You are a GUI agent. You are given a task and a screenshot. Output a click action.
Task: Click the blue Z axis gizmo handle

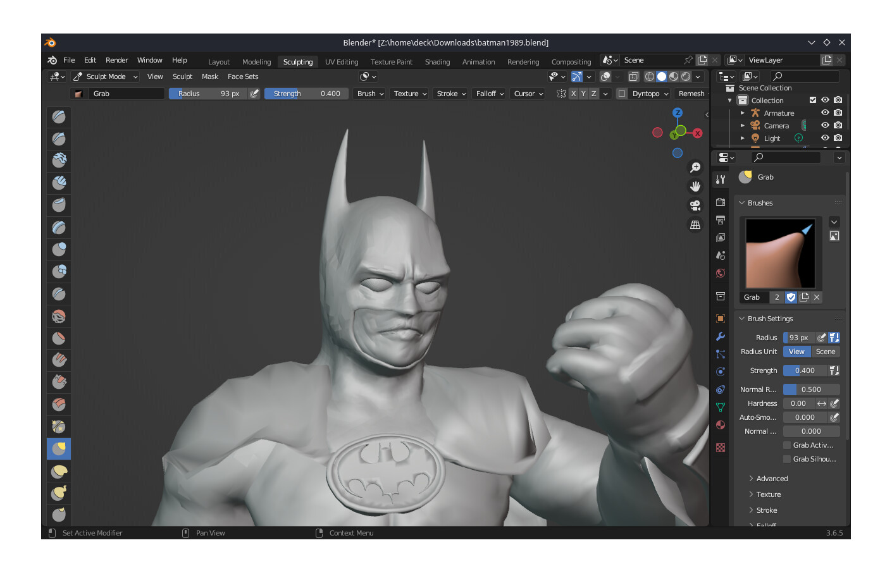tap(678, 113)
